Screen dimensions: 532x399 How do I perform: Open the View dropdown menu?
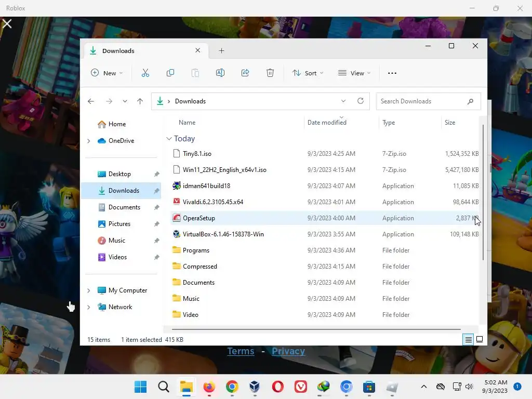coord(354,73)
